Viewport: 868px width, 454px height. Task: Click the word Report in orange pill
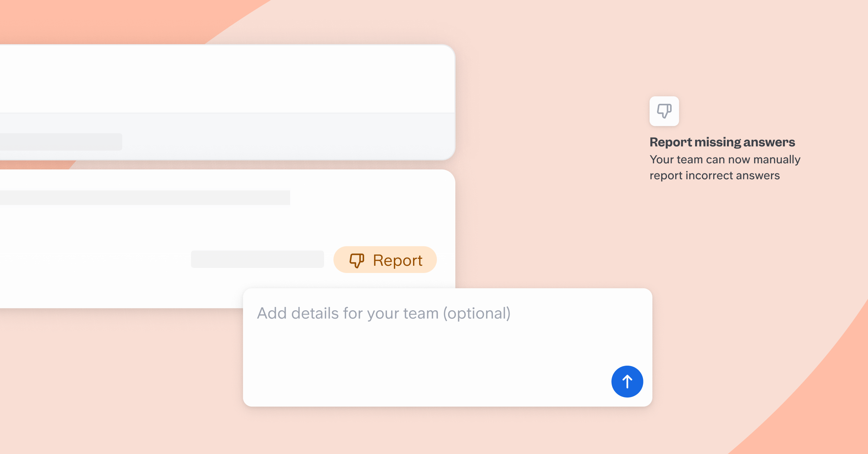point(397,260)
